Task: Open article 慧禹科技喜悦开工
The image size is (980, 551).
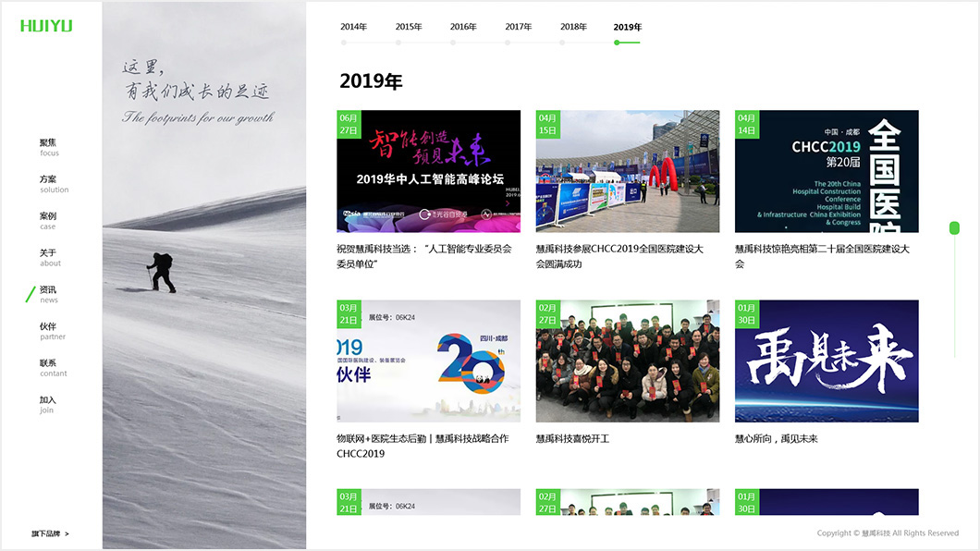Action: click(x=572, y=438)
